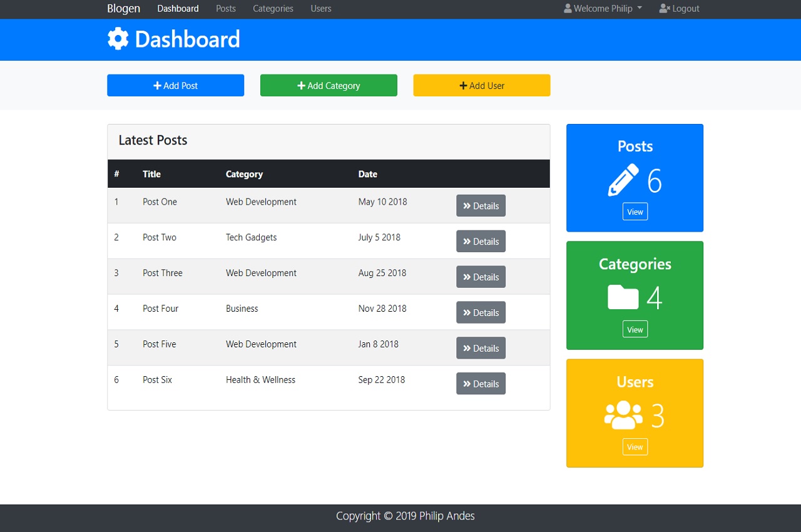This screenshot has height=532, width=801.
Task: Click the pencil icon in Posts card
Action: tap(623, 180)
